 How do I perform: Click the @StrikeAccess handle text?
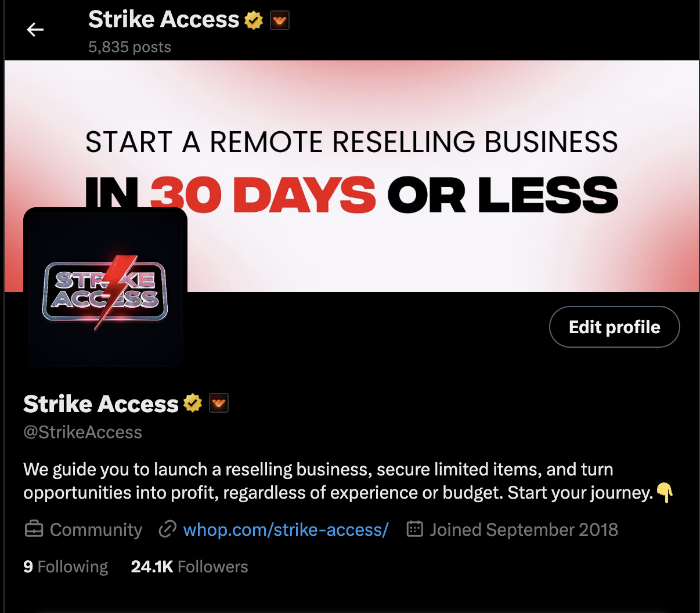[82, 432]
